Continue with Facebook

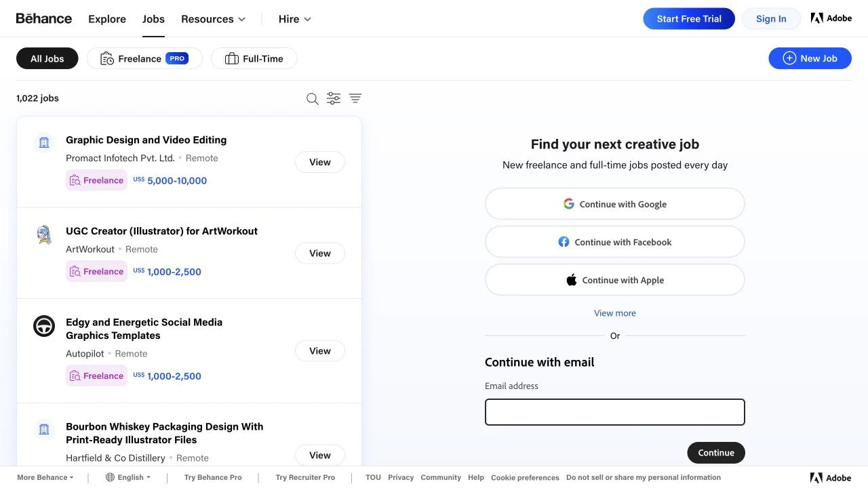[615, 242]
